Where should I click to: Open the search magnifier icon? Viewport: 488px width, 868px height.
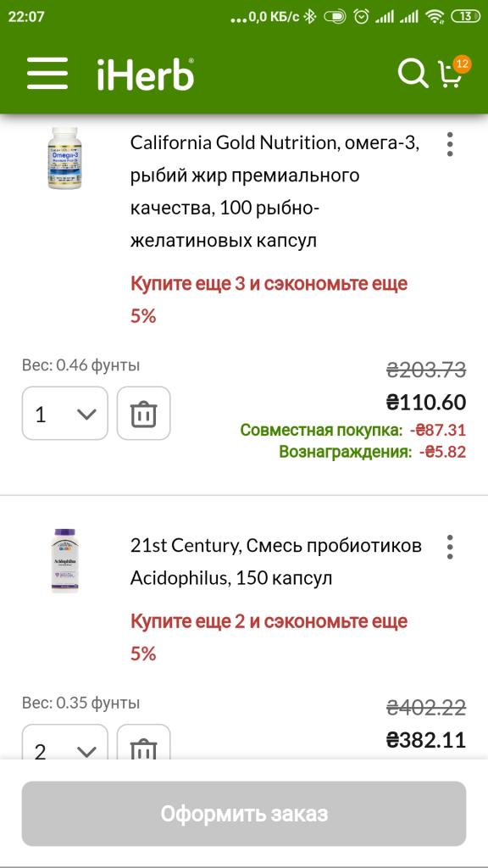click(x=413, y=74)
